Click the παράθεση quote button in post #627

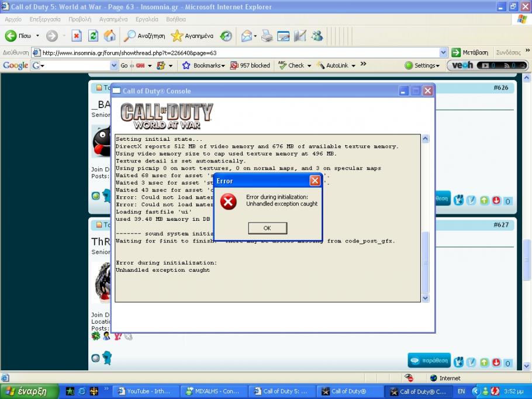[429, 360]
